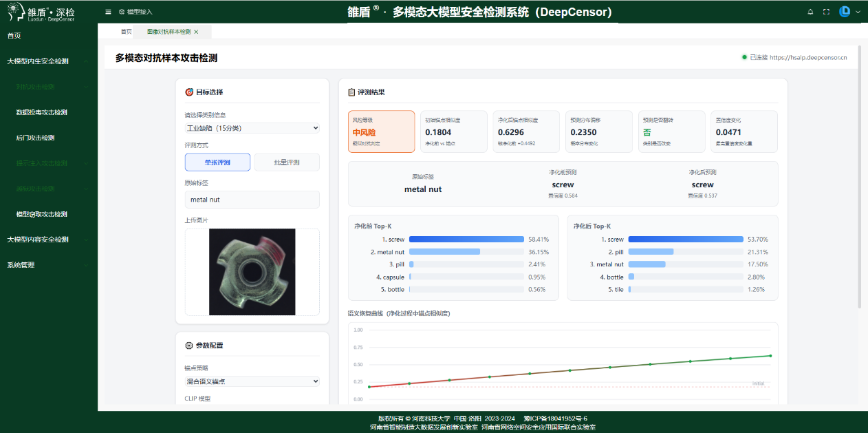The width and height of the screenshot is (868, 433).
Task: Expand the 越狱攻击检测 submenu
Action: 49,189
